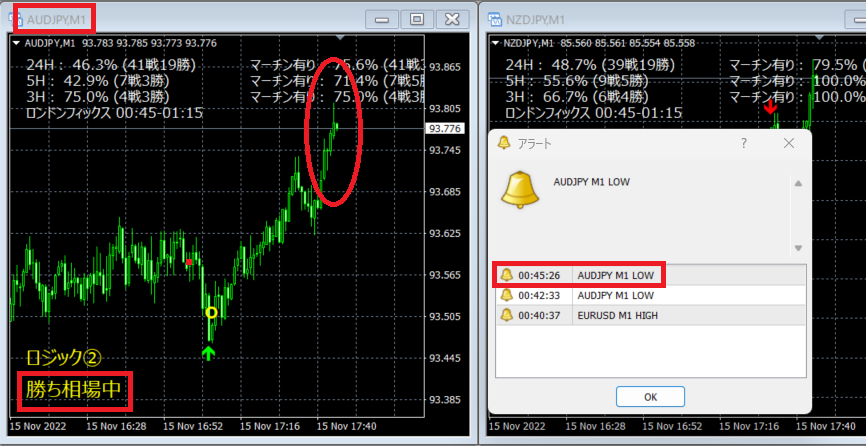This screenshot has width=866, height=446.
Task: Click the large golden bell icon in alert dialog
Action: (x=521, y=191)
